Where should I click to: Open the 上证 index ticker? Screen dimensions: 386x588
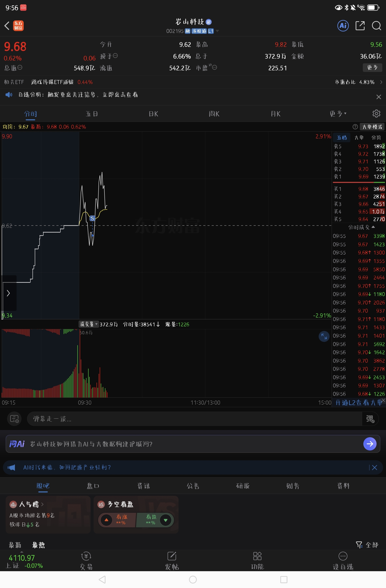(24, 562)
